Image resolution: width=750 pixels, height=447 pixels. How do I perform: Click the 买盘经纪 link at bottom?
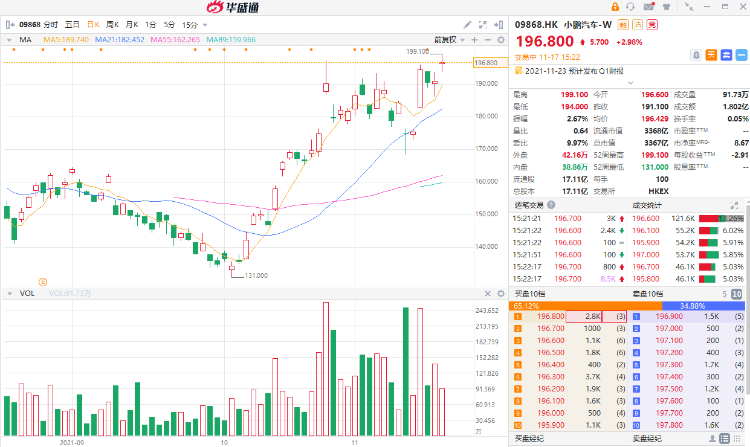529,439
